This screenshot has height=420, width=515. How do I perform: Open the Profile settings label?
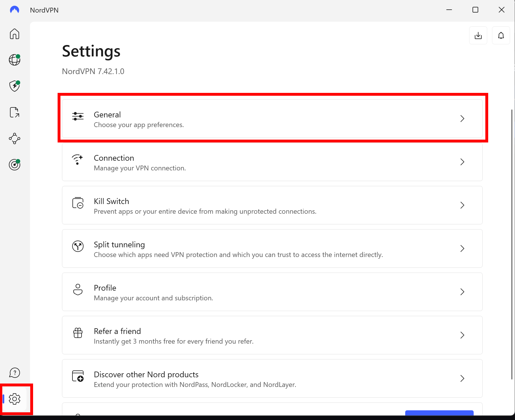(105, 288)
